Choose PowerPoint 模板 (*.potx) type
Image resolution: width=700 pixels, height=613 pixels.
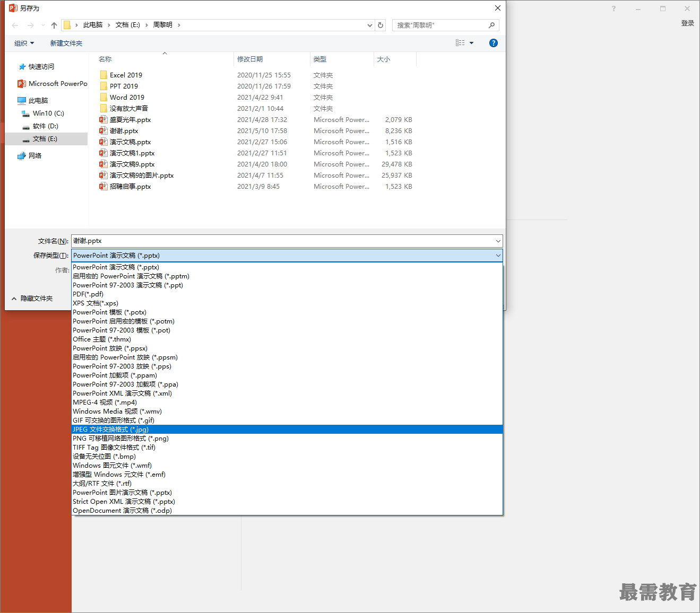[287, 312]
